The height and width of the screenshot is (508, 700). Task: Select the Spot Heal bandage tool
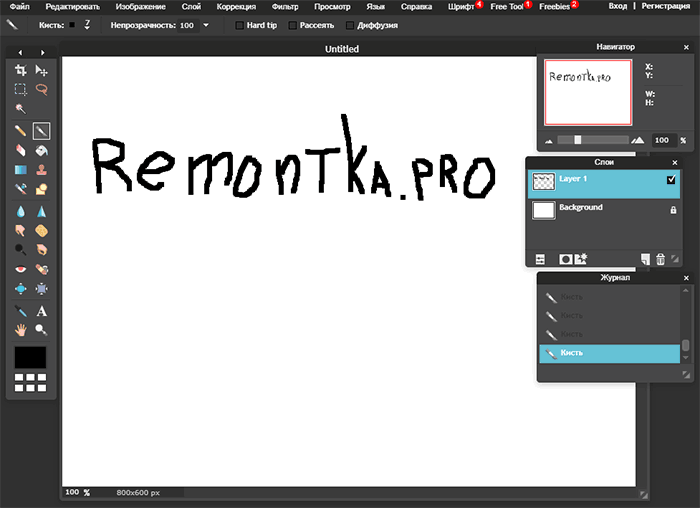click(x=42, y=269)
